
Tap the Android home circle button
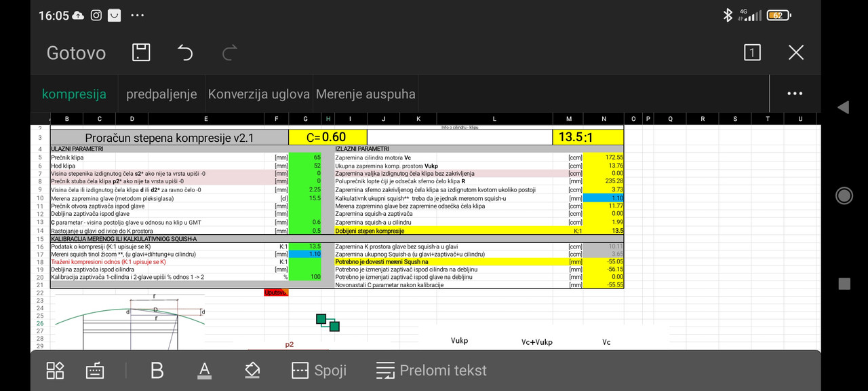[x=844, y=195]
